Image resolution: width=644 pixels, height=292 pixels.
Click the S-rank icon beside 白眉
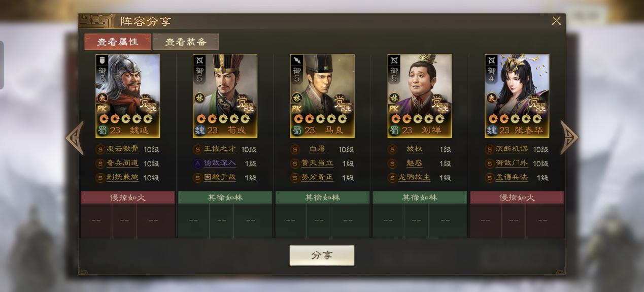click(x=295, y=150)
